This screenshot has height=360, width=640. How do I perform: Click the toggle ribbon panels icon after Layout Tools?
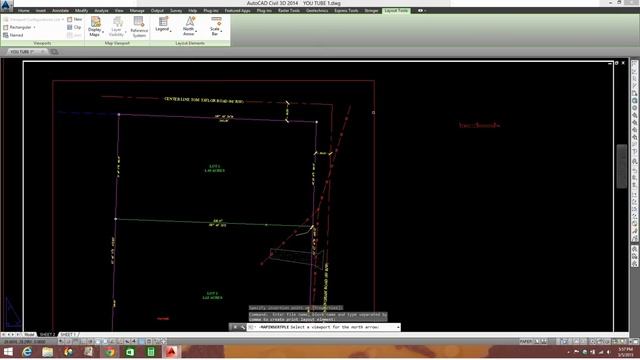(x=420, y=11)
